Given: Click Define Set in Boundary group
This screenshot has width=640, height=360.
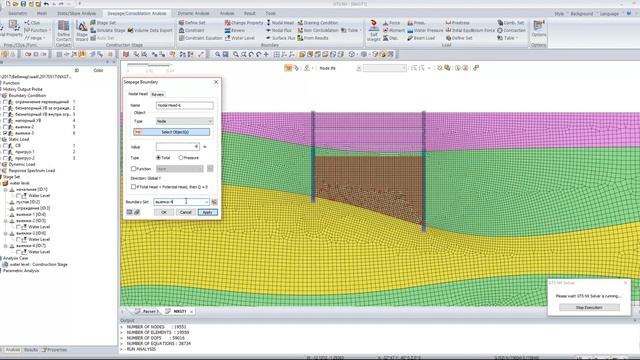Looking at the screenshot, I should pos(192,23).
